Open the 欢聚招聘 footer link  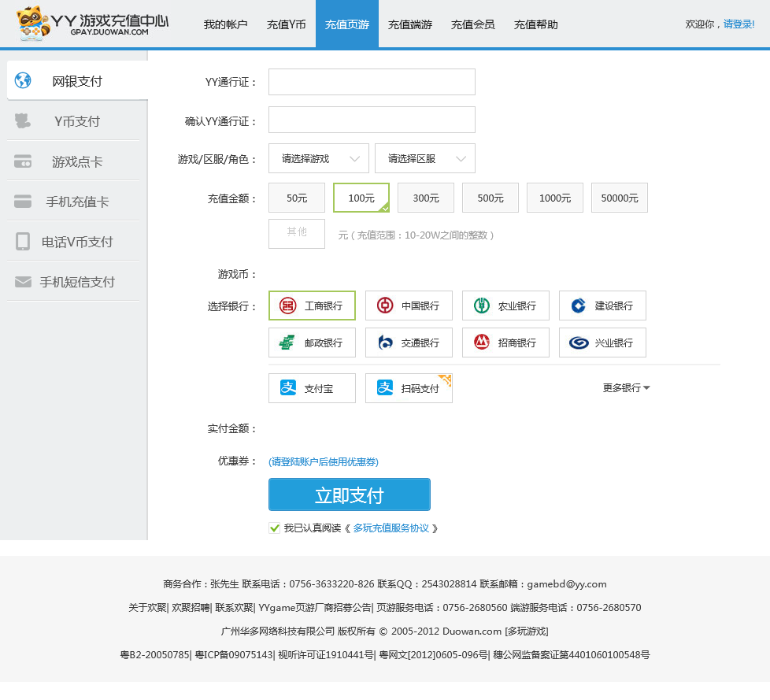191,608
